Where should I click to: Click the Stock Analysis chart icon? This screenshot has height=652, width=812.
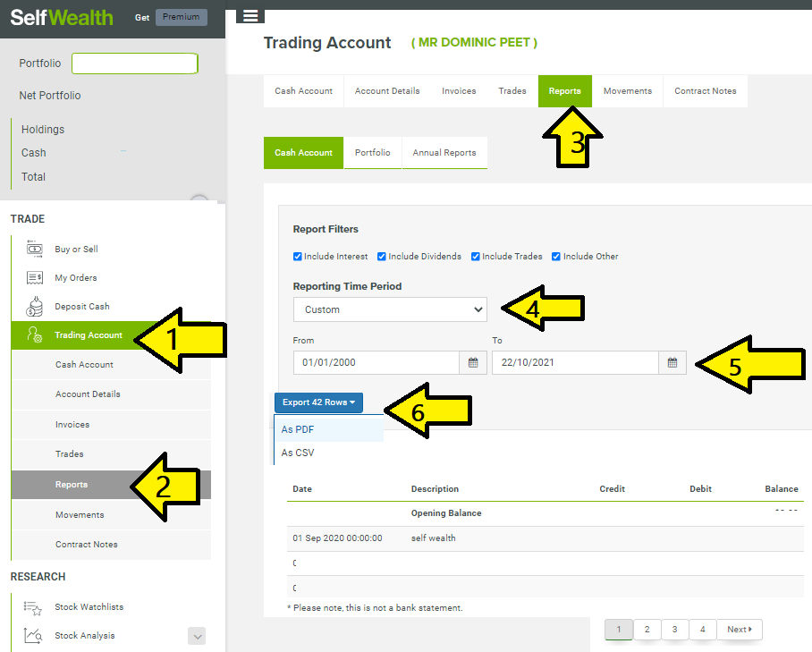pos(32,635)
